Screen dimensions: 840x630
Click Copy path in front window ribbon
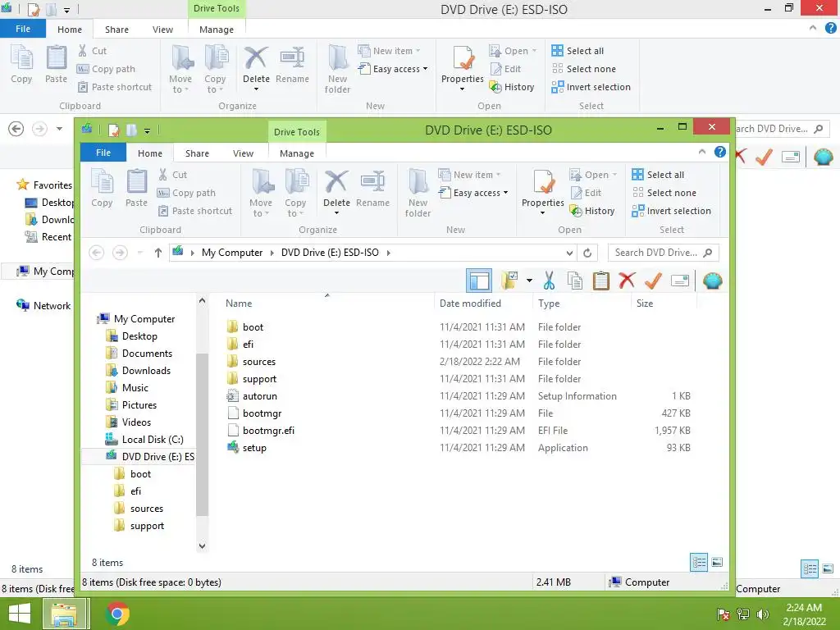click(186, 193)
